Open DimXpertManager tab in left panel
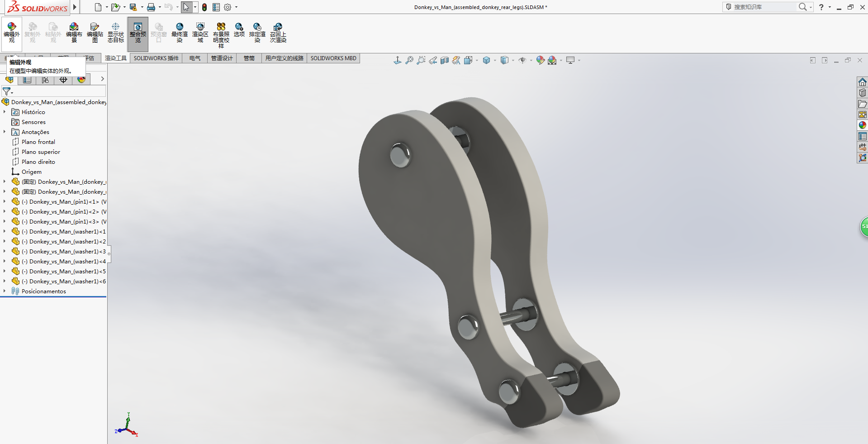The image size is (868, 444). [x=63, y=80]
